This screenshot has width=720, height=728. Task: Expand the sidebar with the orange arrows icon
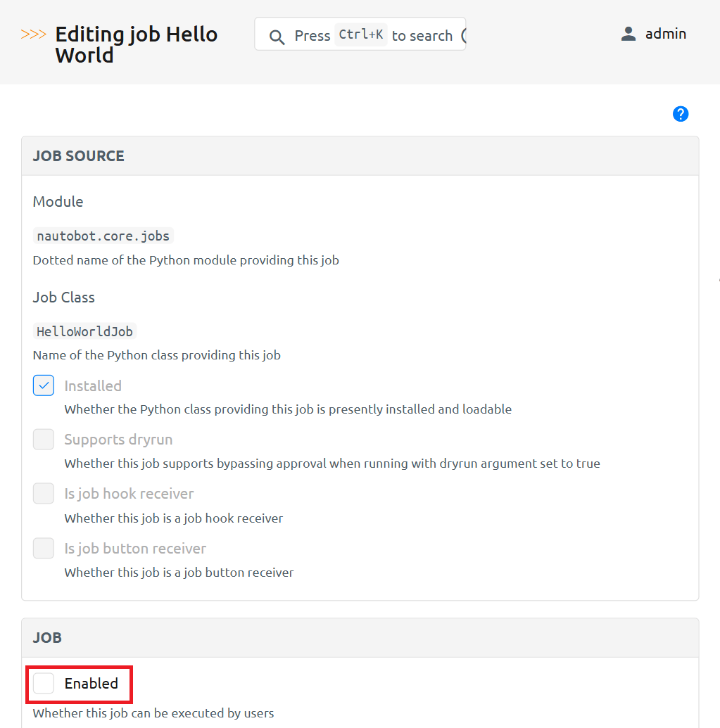(x=33, y=34)
